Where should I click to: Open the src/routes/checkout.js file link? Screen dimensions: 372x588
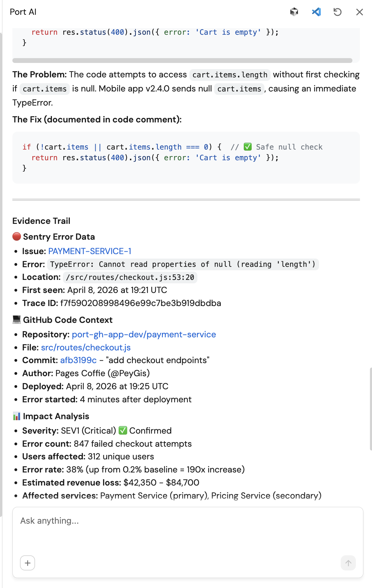(86, 348)
